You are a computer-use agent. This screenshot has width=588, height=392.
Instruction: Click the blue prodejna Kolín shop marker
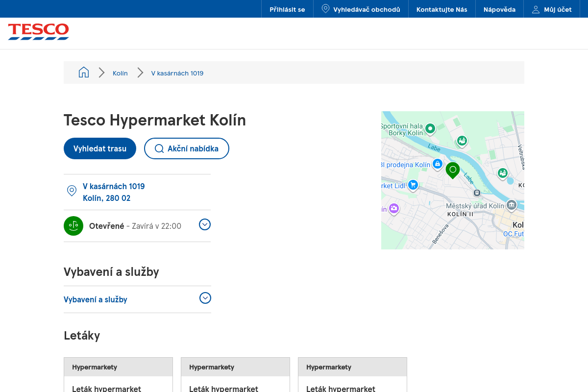coord(438,164)
